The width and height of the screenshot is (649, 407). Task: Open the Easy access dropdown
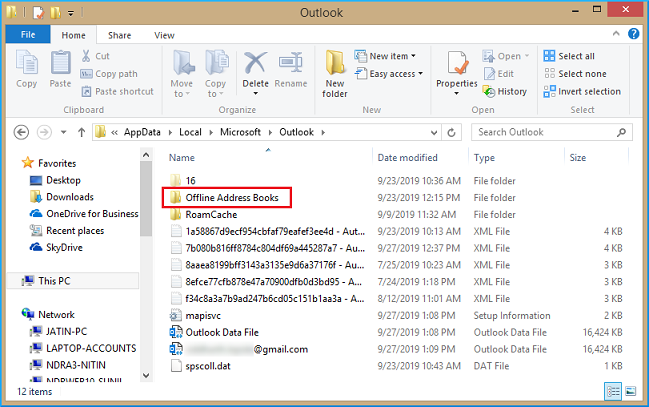coord(389,74)
